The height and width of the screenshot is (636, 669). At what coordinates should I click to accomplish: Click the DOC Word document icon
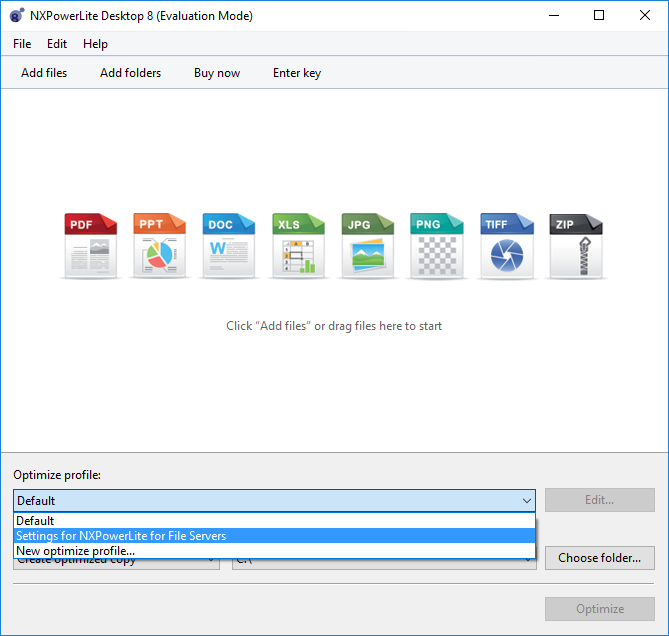(229, 246)
